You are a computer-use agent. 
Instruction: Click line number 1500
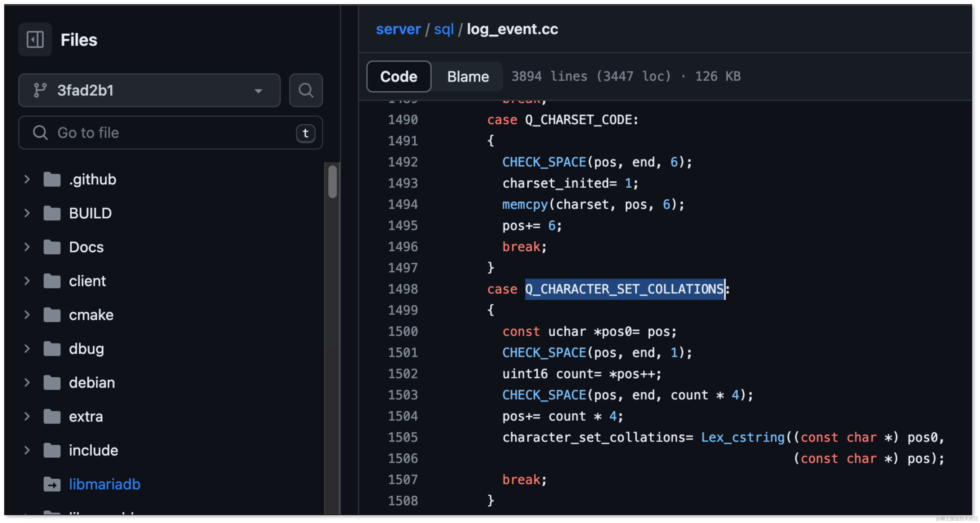point(403,331)
